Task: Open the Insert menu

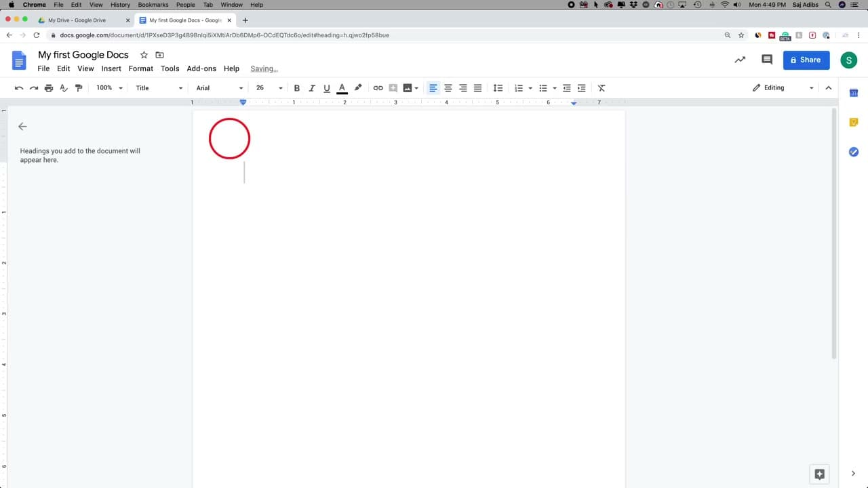Action: 111,68
